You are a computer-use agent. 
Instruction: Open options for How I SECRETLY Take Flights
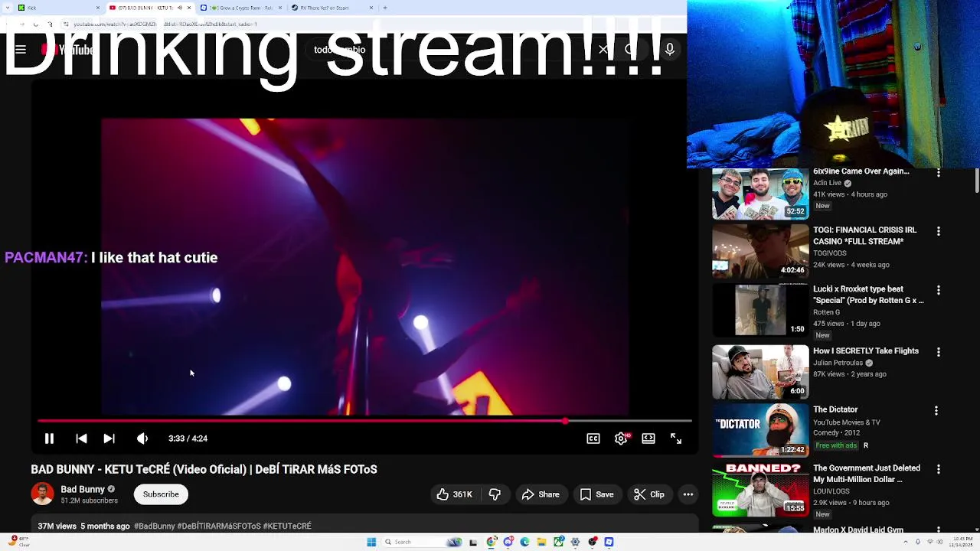click(939, 352)
